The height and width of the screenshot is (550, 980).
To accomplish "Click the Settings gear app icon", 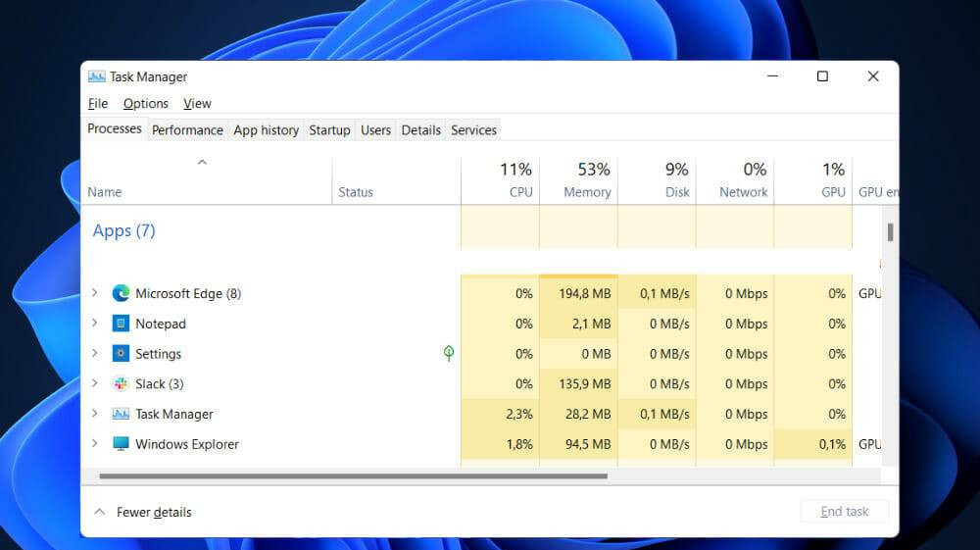I will [121, 353].
